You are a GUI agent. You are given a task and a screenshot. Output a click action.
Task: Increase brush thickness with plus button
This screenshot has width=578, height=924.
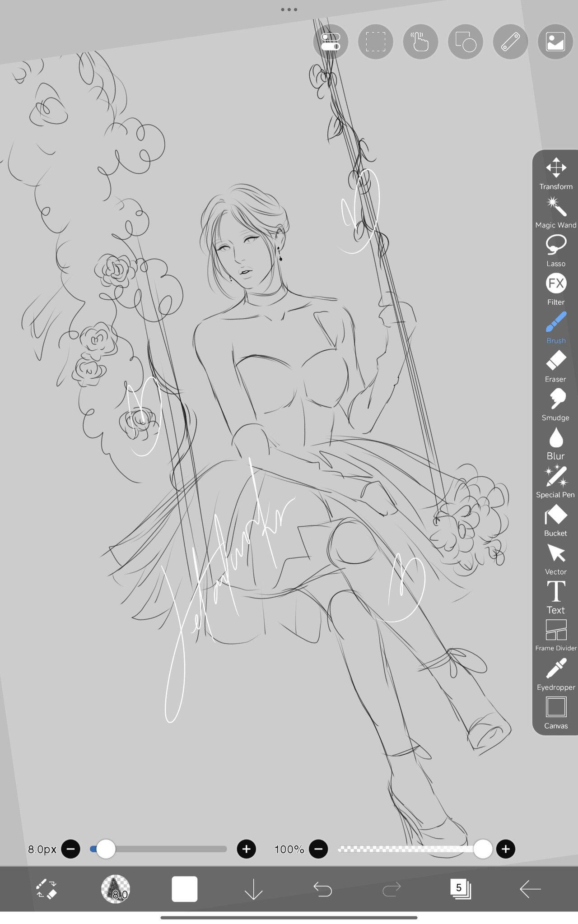coord(246,849)
